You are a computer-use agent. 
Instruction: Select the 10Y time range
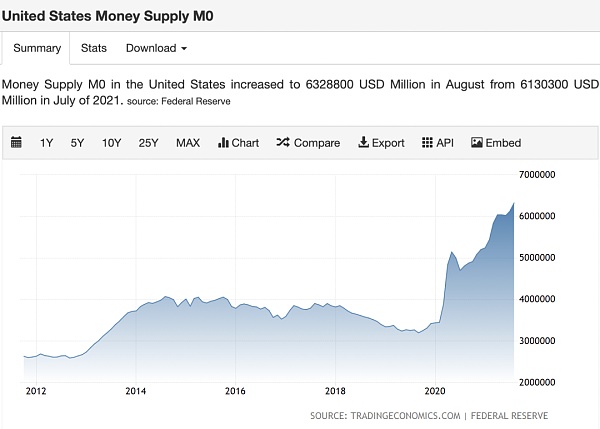111,143
